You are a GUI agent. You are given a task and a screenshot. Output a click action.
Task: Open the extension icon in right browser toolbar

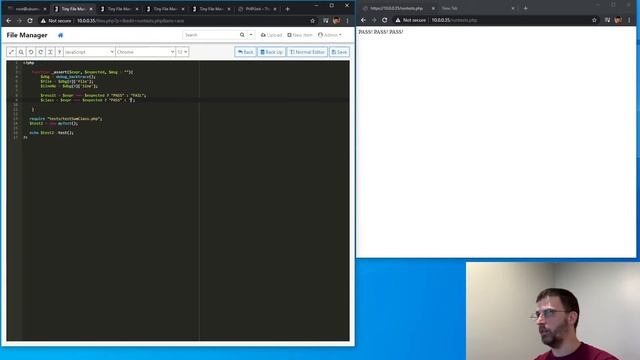tap(607, 20)
